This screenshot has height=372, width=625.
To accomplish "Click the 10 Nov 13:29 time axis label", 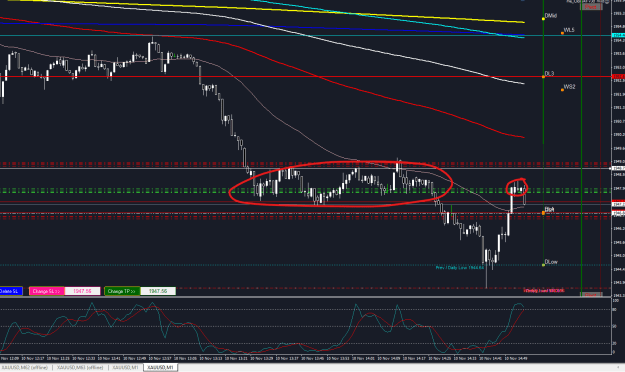I will pos(263,358).
